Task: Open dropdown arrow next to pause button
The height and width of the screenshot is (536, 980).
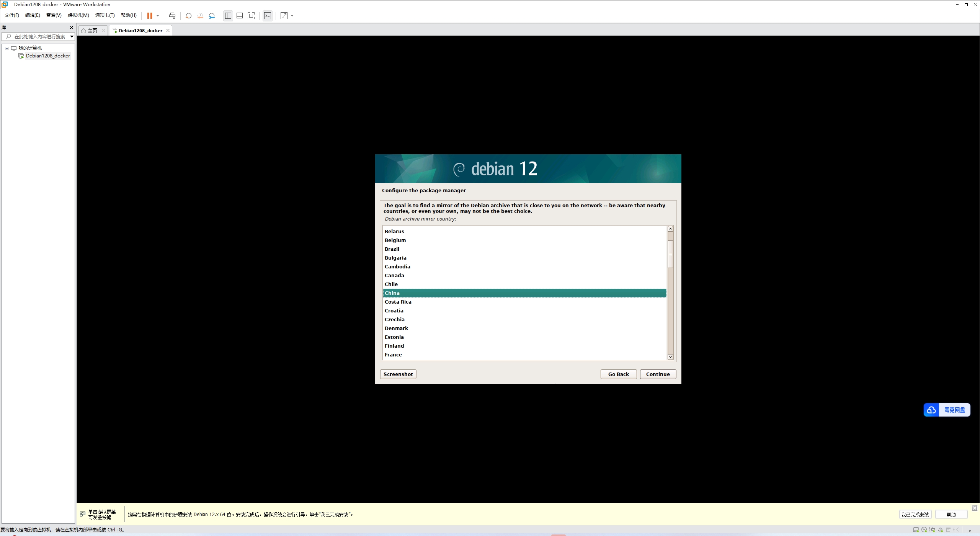Action: [158, 16]
